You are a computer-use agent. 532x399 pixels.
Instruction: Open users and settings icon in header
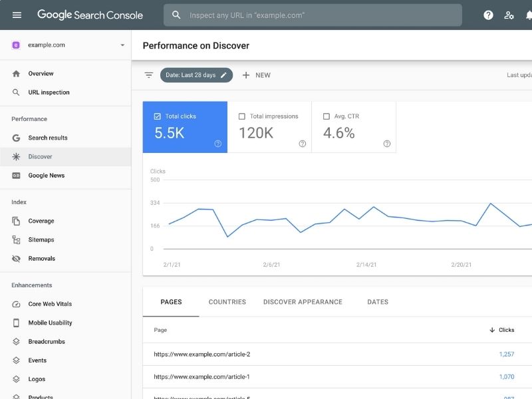509,15
